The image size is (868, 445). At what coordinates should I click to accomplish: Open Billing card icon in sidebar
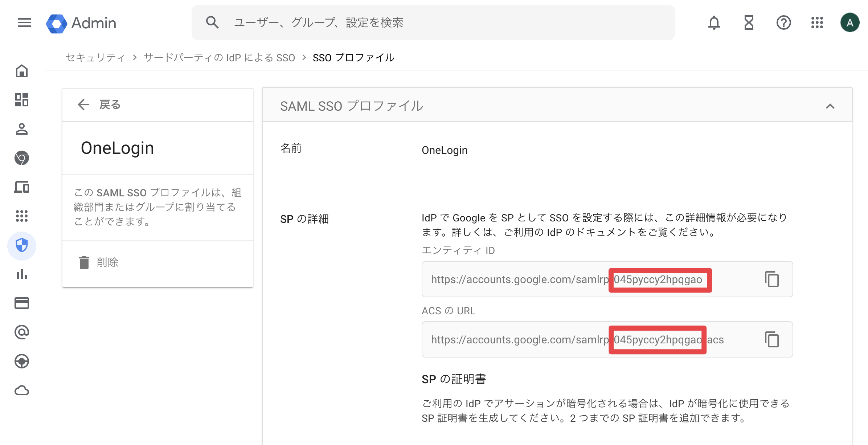click(22, 303)
